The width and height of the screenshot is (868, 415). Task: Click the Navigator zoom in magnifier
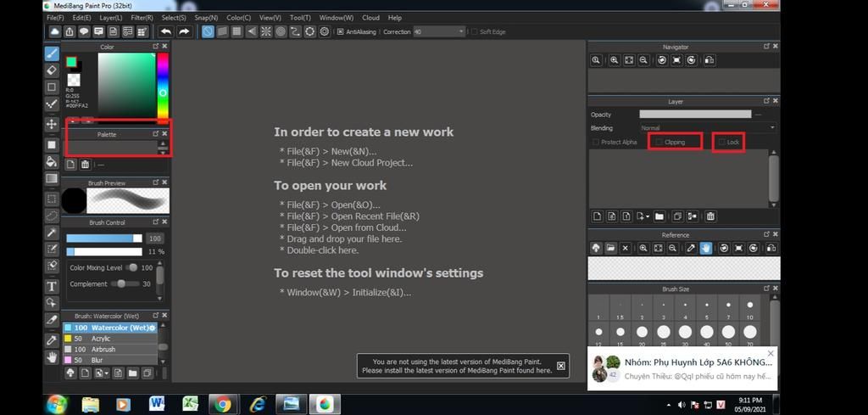pyautogui.click(x=614, y=60)
